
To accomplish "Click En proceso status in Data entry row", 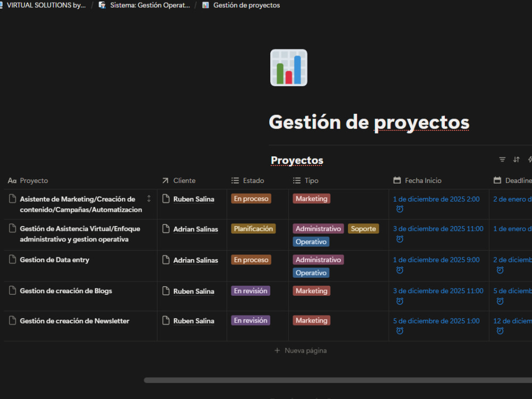I will [x=251, y=260].
